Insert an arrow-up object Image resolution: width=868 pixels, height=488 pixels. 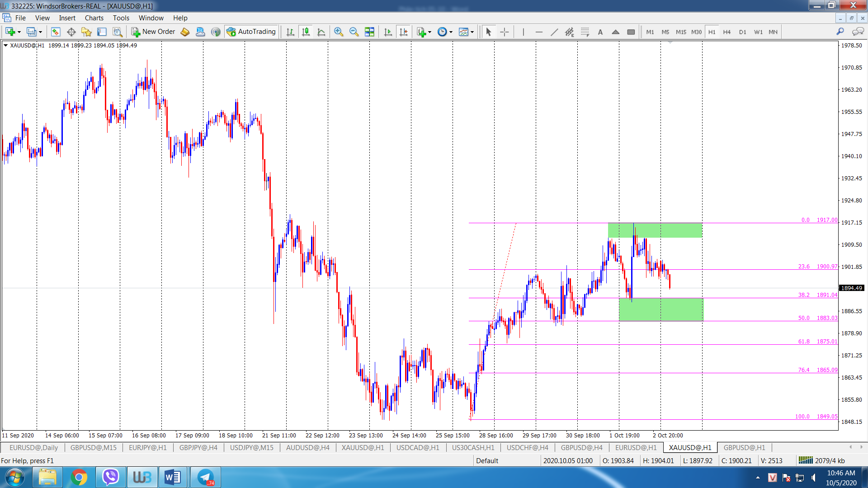tap(615, 32)
